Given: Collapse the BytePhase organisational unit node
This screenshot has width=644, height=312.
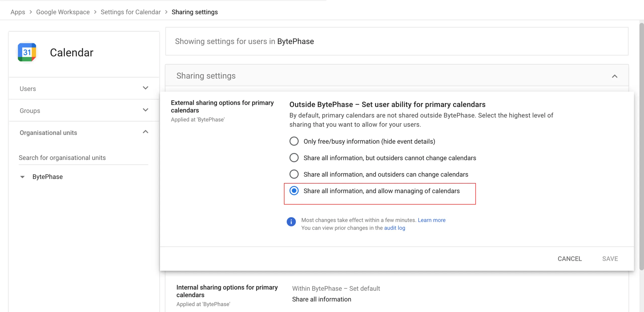Looking at the screenshot, I should tap(23, 177).
